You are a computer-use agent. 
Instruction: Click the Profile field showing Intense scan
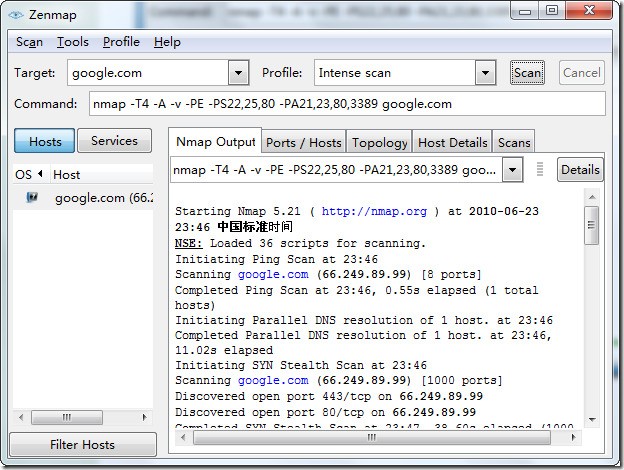pos(395,73)
